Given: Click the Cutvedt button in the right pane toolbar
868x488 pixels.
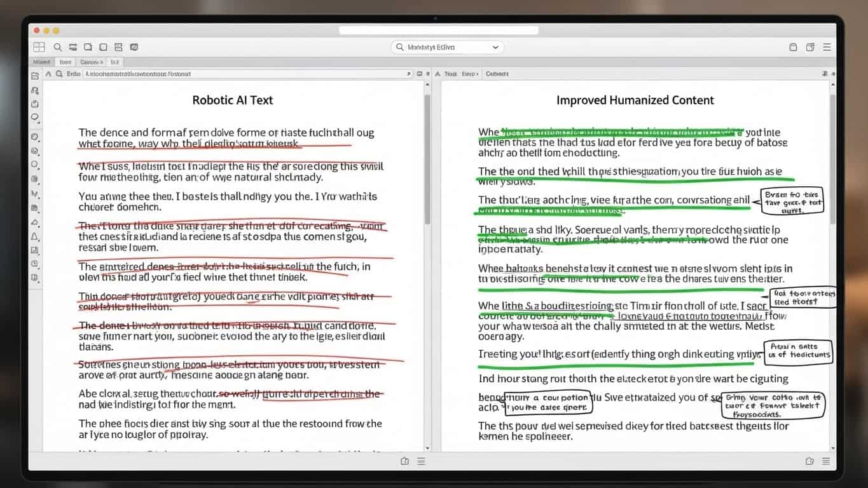Looking at the screenshot, I should (x=497, y=74).
